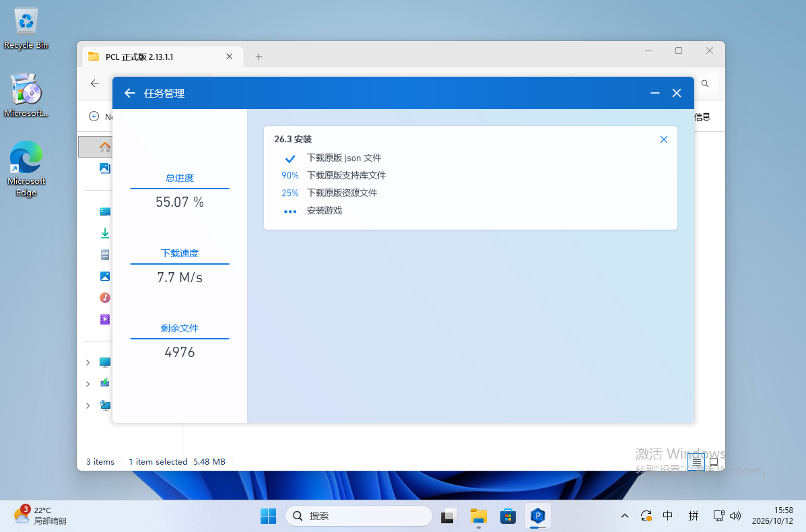Show hidden system tray icons chevron
The height and width of the screenshot is (532, 806).
tap(625, 516)
